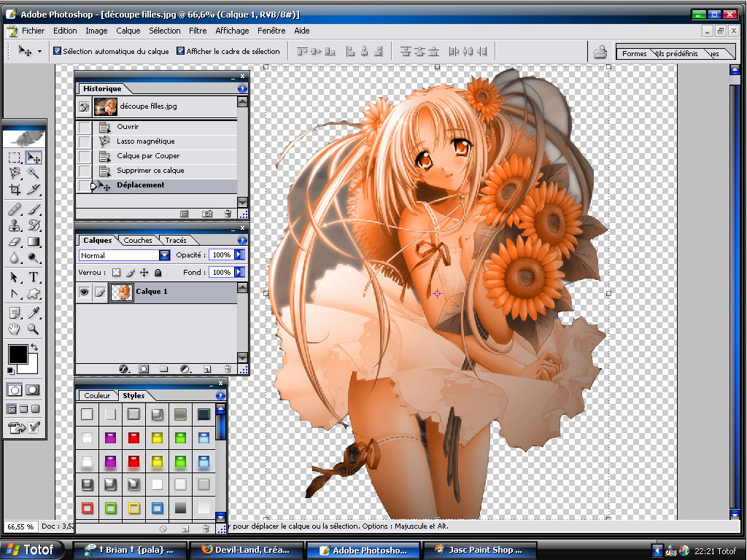Enable transparent pixels lock
The width and height of the screenshot is (747, 560).
pos(116,273)
